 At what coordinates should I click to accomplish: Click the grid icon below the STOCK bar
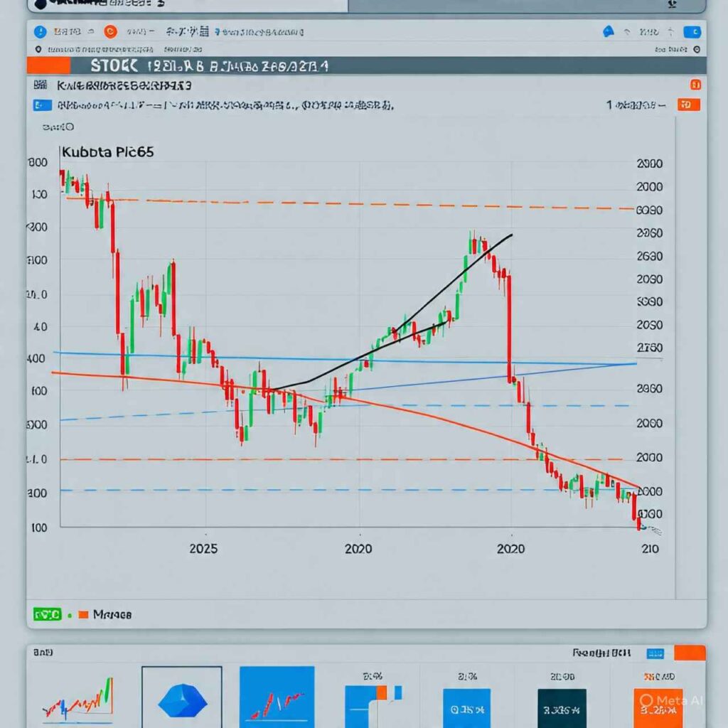tap(41, 85)
